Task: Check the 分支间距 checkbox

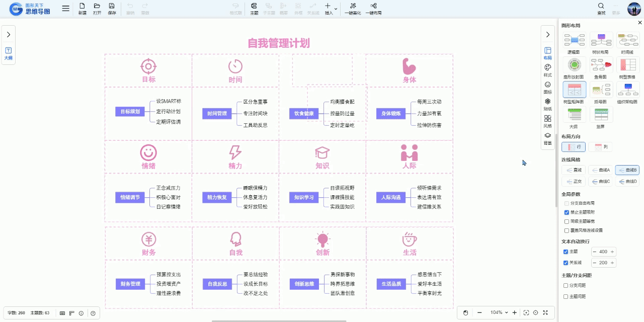Action: tap(566, 285)
